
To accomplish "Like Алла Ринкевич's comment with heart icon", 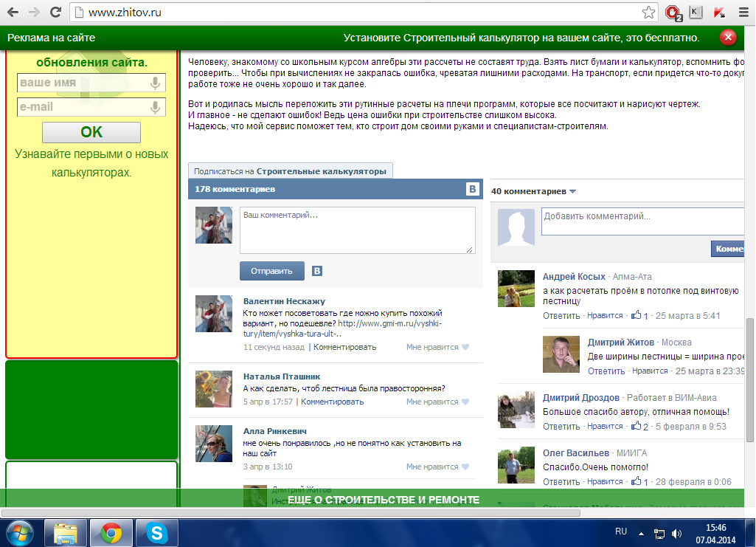I will point(465,467).
